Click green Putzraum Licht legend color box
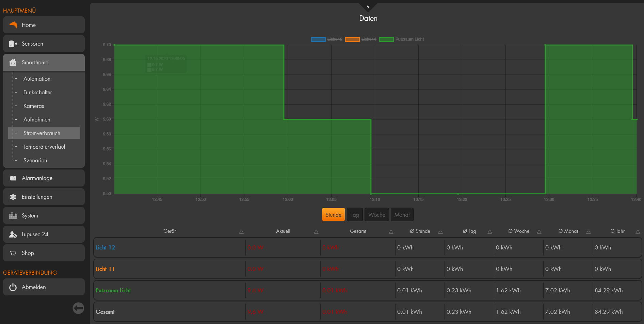 click(x=386, y=39)
